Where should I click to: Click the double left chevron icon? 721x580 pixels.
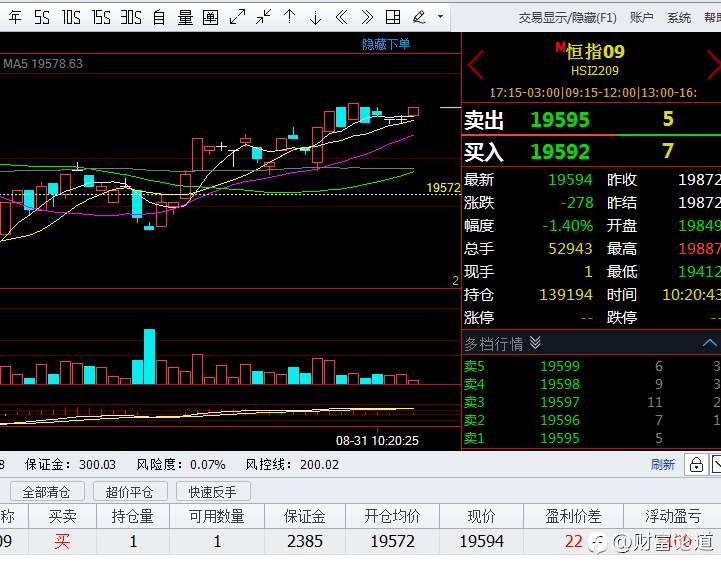[341, 17]
